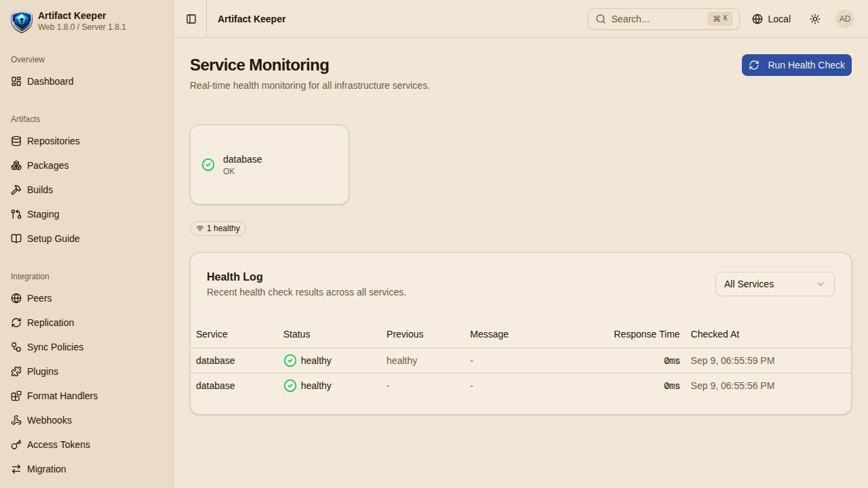Click the Search input field
The height and width of the screenshot is (488, 868).
tap(664, 19)
